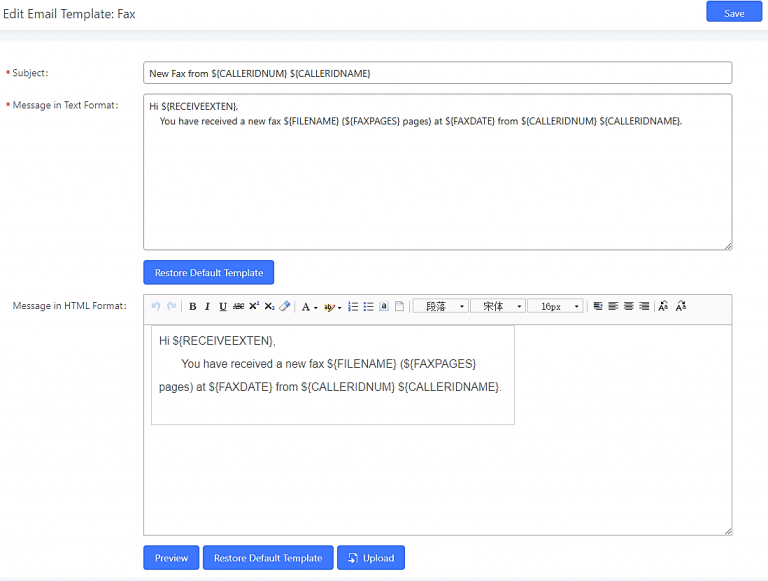The height and width of the screenshot is (581, 768).
Task: Click the eraser clear-formatting icon
Action: click(285, 306)
